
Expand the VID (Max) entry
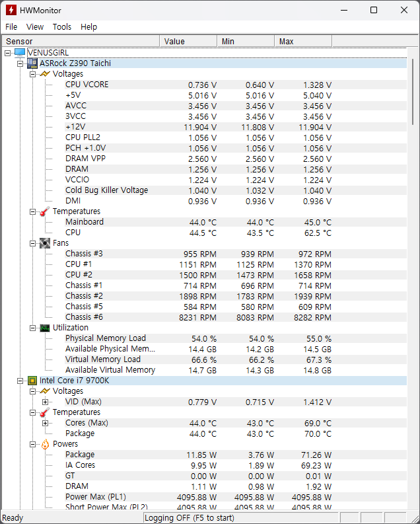pos(46,402)
